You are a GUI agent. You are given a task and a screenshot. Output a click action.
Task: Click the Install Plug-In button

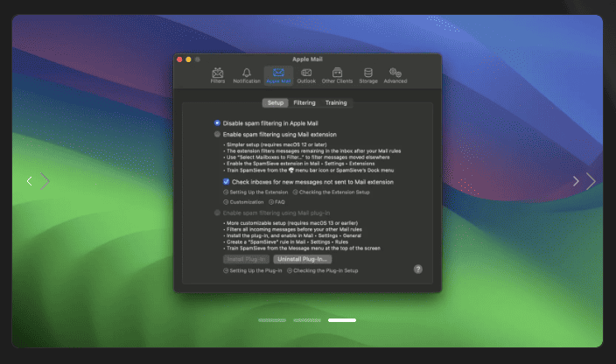click(247, 259)
